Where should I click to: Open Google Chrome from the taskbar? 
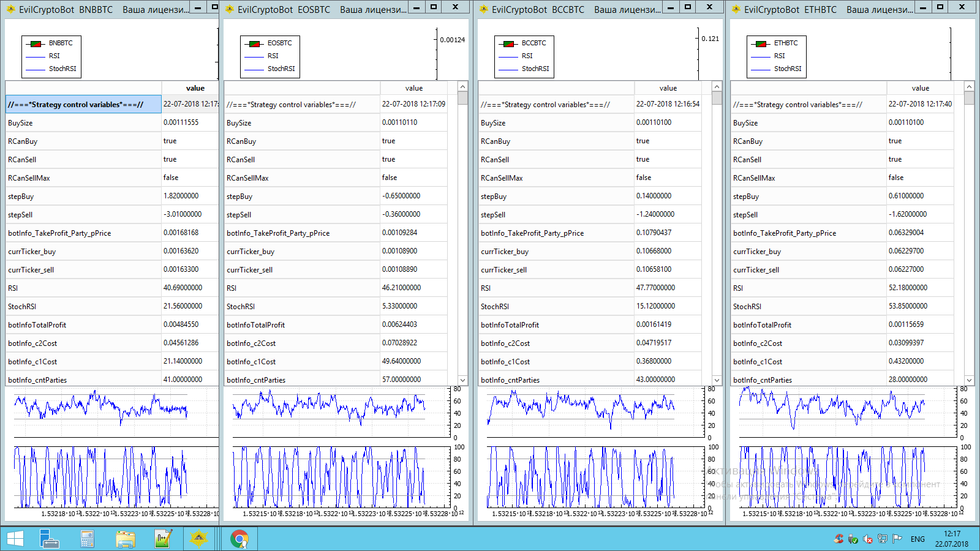pos(239,539)
